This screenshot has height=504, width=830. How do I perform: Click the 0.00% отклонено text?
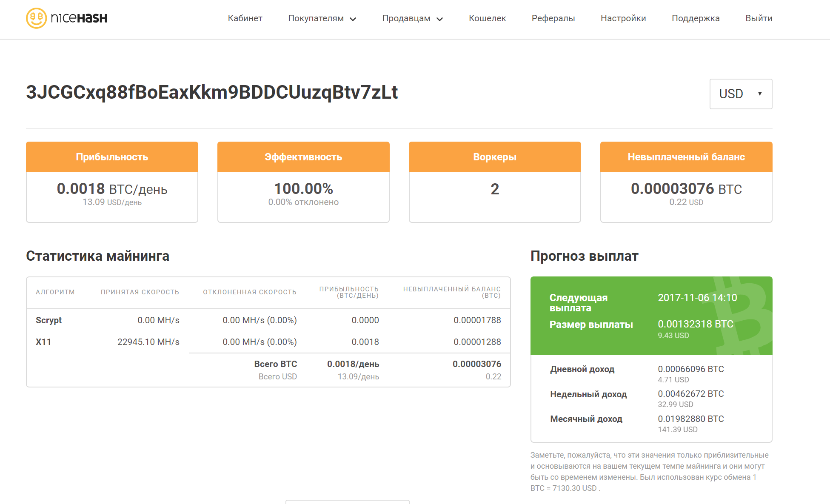tap(303, 202)
